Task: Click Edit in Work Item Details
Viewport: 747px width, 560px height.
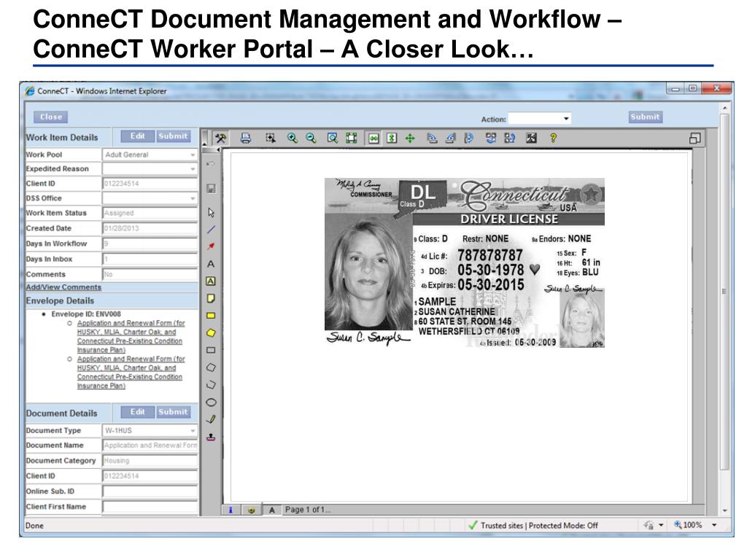Action: (137, 136)
